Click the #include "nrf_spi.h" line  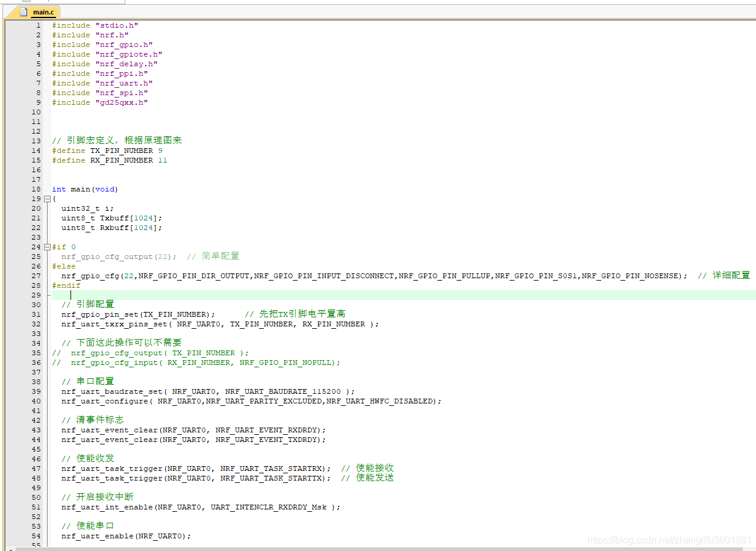point(100,93)
